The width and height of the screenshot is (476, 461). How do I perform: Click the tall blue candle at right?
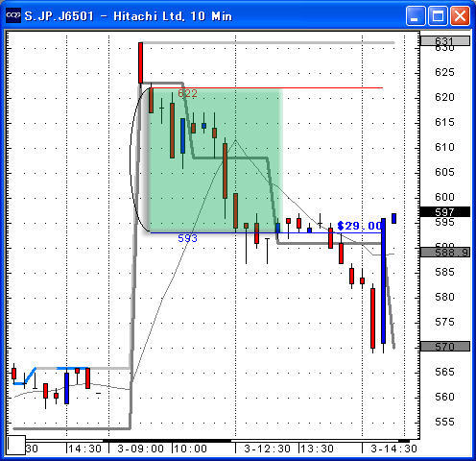[x=383, y=281]
